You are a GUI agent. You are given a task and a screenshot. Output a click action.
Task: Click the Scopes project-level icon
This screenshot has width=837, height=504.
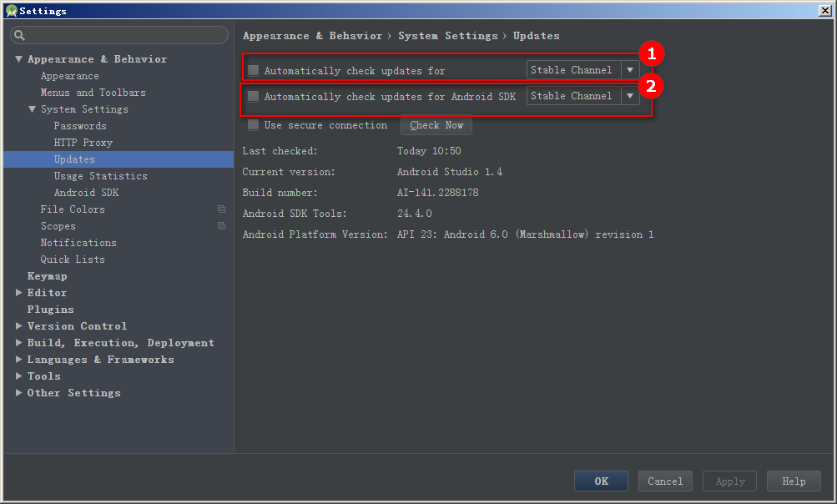(x=221, y=226)
